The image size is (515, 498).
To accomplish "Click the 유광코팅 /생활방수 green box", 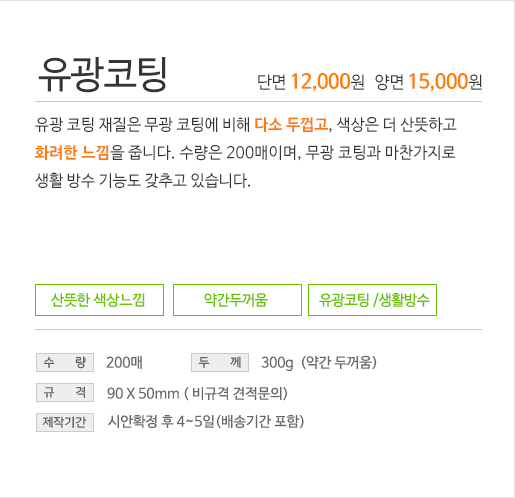I will pyautogui.click(x=372, y=300).
